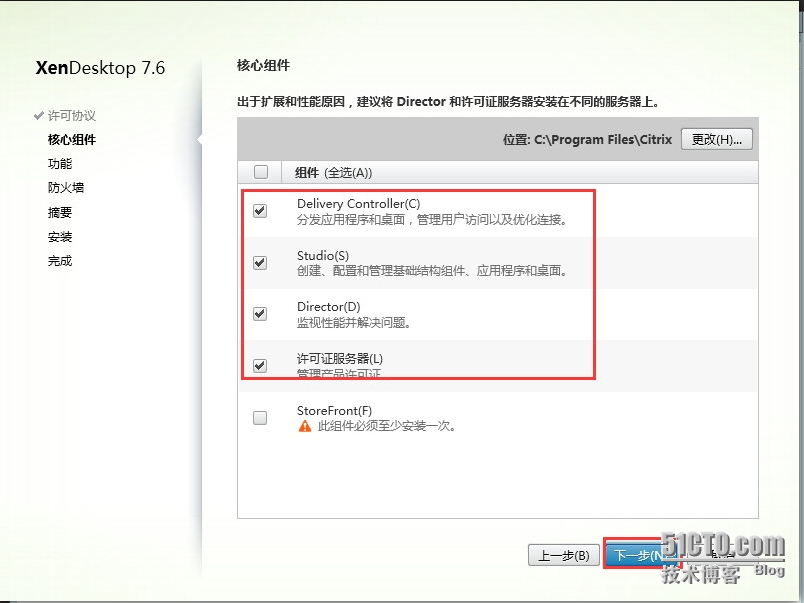Select the 核心组件 step in sidebar
Image resolution: width=804 pixels, height=603 pixels.
pyautogui.click(x=72, y=139)
